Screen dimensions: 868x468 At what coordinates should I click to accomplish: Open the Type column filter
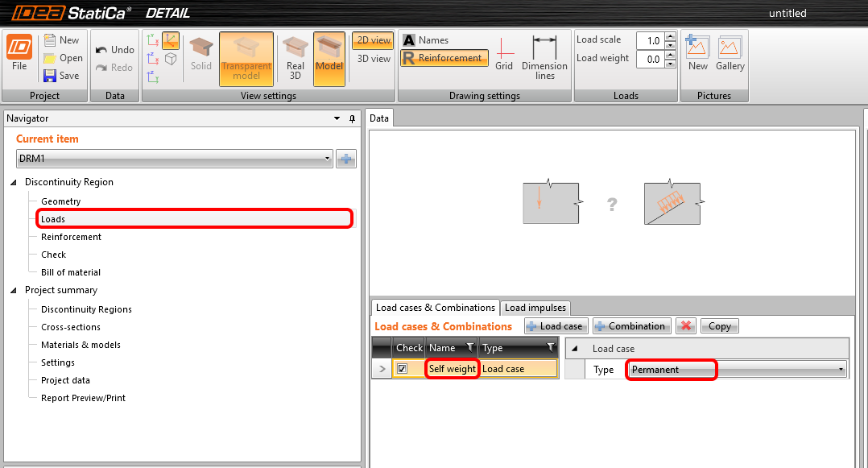(551, 347)
